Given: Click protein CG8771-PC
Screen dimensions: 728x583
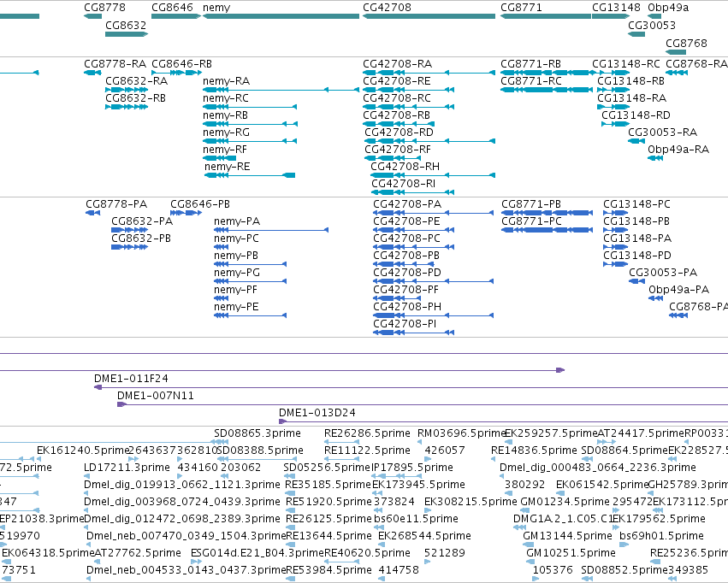Looking at the screenshot, I should [547, 230].
